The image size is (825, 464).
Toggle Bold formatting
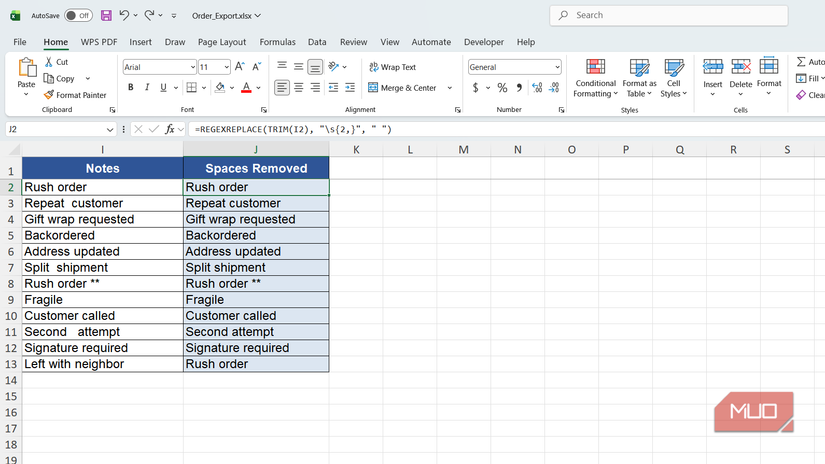tap(130, 87)
